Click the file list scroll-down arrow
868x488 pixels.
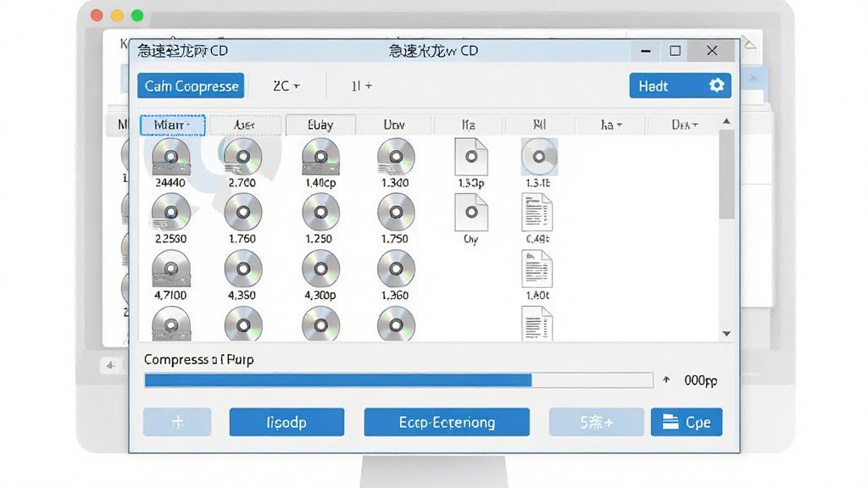726,334
